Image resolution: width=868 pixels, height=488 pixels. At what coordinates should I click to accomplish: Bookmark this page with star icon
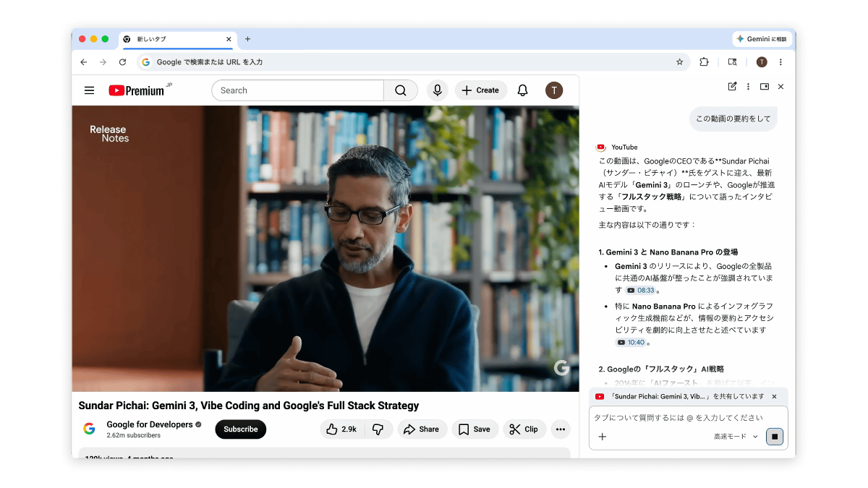tap(679, 62)
